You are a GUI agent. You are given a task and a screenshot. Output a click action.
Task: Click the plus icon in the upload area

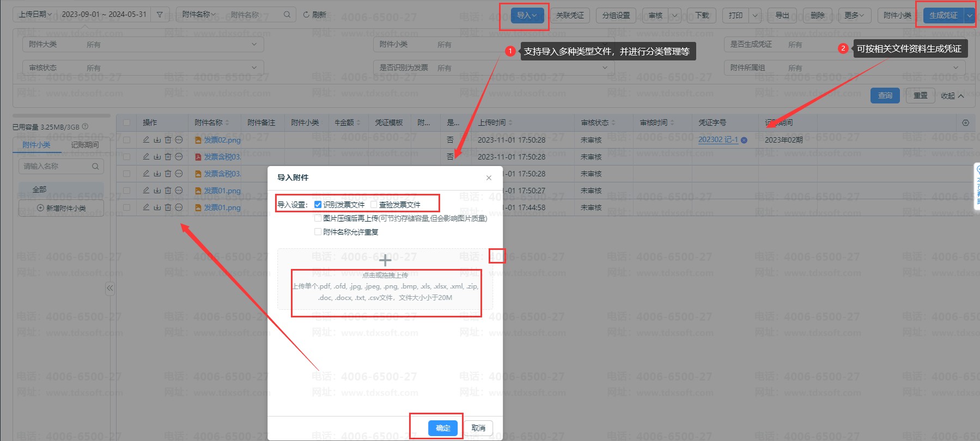pyautogui.click(x=385, y=260)
